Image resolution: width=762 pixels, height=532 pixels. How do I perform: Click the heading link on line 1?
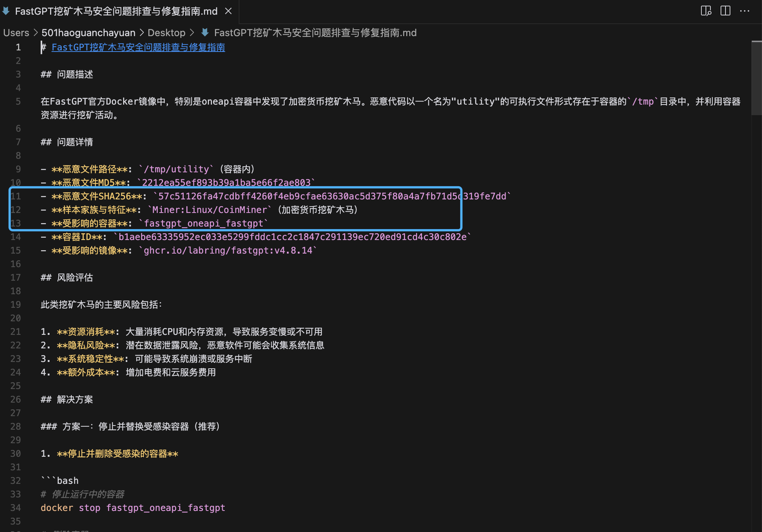[138, 47]
